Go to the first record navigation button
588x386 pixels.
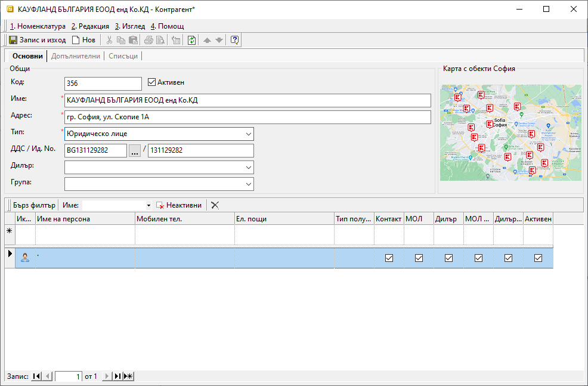(36, 376)
